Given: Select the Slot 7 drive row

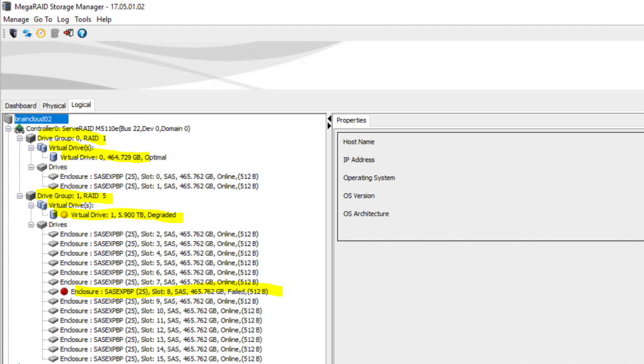Looking at the screenshot, I should tap(159, 282).
